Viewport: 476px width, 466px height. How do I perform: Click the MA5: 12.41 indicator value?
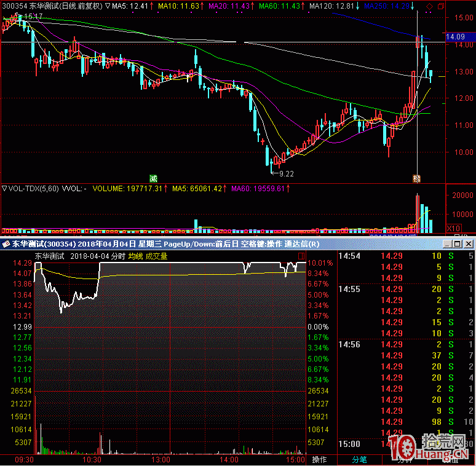click(132, 6)
